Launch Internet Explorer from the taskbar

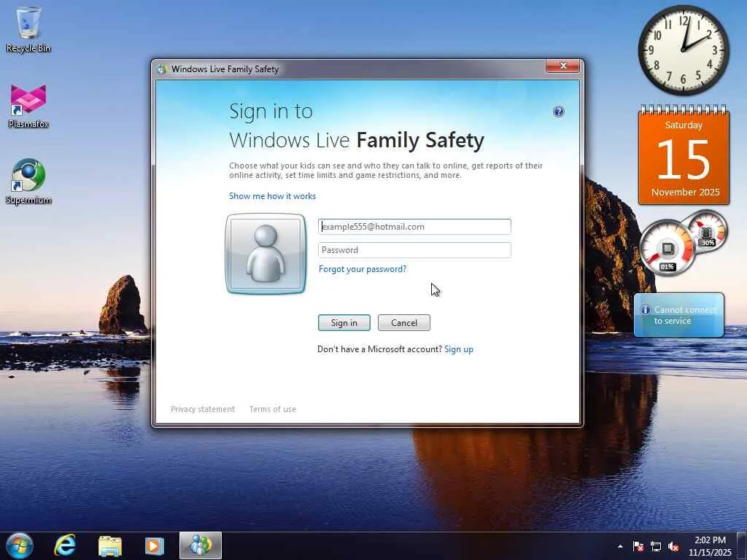[65, 545]
